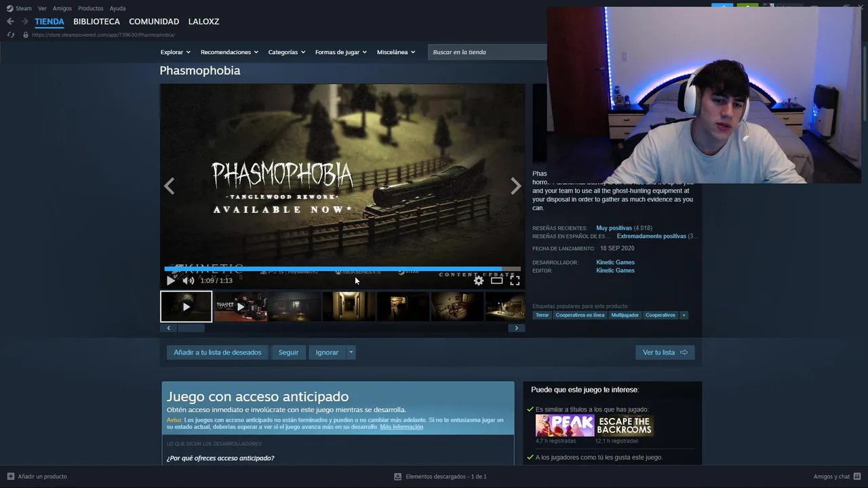Select the TIENDA tab

(x=50, y=22)
